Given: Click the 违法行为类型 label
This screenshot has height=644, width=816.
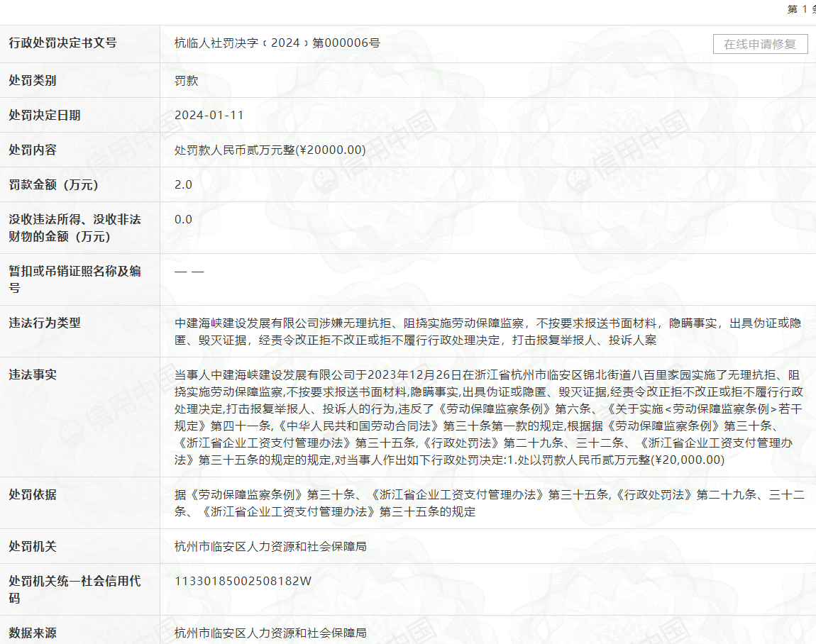Looking at the screenshot, I should pyautogui.click(x=44, y=323).
